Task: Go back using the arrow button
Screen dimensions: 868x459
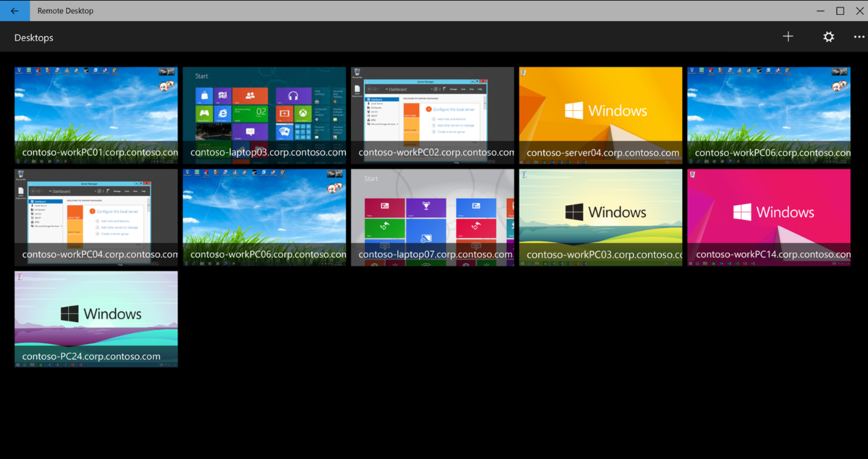Action: (x=14, y=11)
